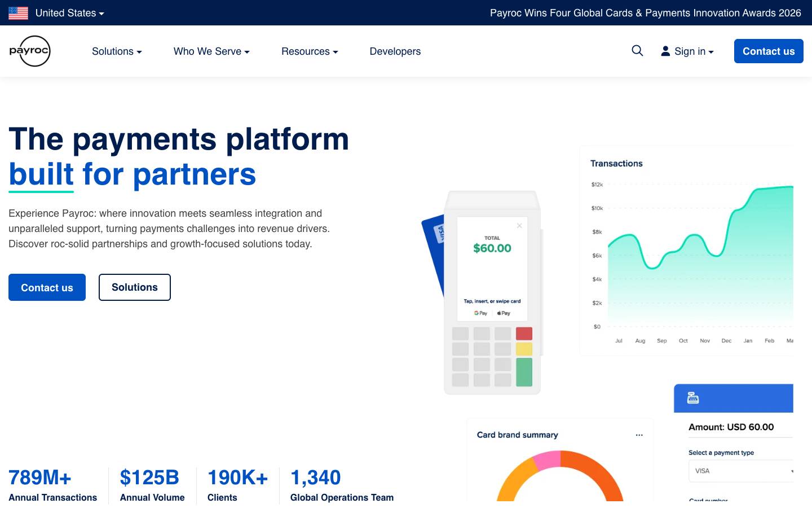
Task: Click the US flag icon
Action: point(19,13)
